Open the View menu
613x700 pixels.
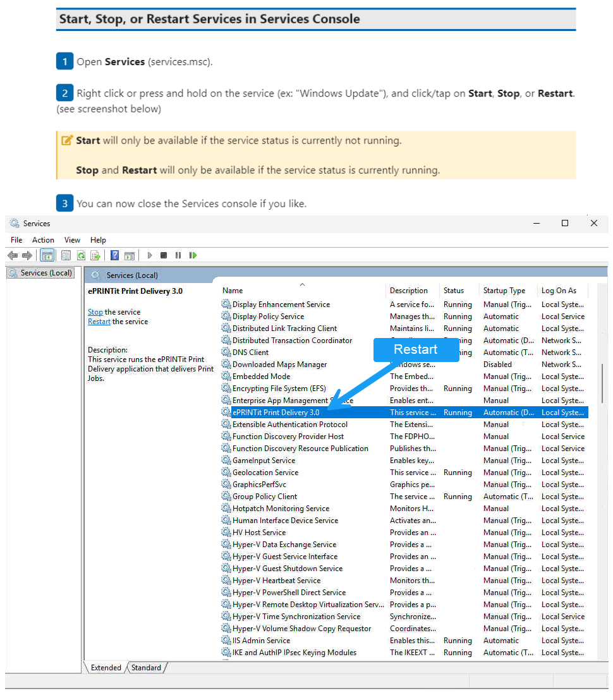click(x=72, y=240)
